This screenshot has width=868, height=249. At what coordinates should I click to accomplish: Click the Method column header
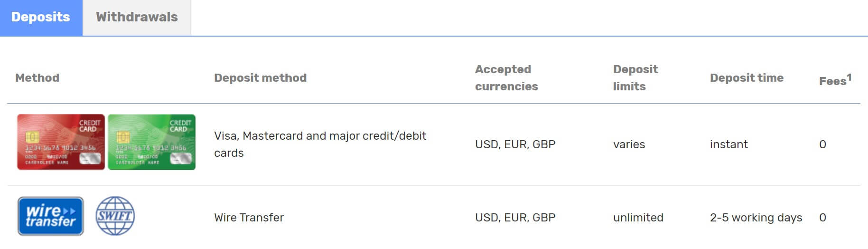point(37,78)
